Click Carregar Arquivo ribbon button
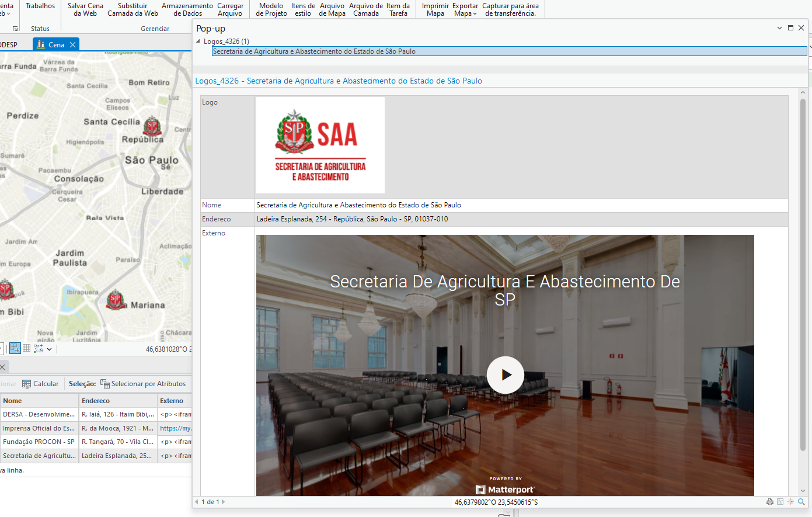812x517 pixels. pyautogui.click(x=230, y=9)
